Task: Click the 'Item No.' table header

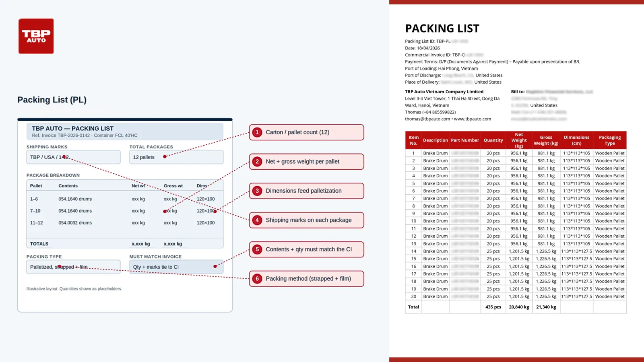Action: (x=413, y=140)
